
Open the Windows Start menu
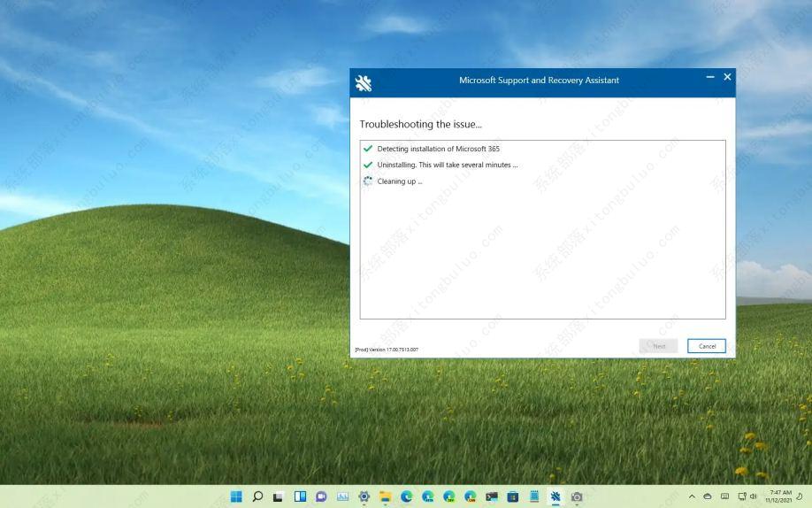(236, 497)
